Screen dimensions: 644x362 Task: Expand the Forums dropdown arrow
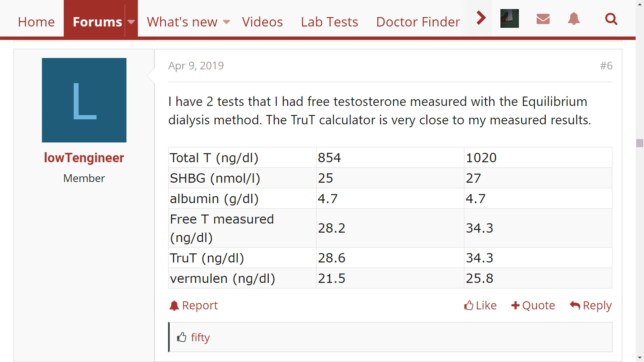point(131,22)
